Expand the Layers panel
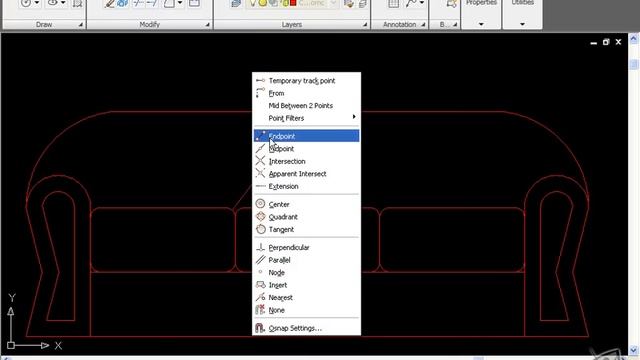The image size is (640, 360). coord(365,25)
